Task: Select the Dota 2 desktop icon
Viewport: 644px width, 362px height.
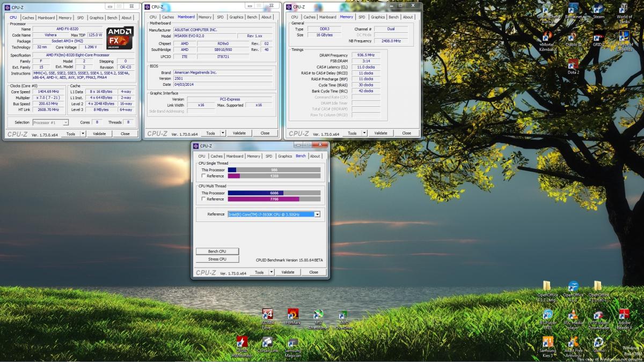Action: (573, 68)
